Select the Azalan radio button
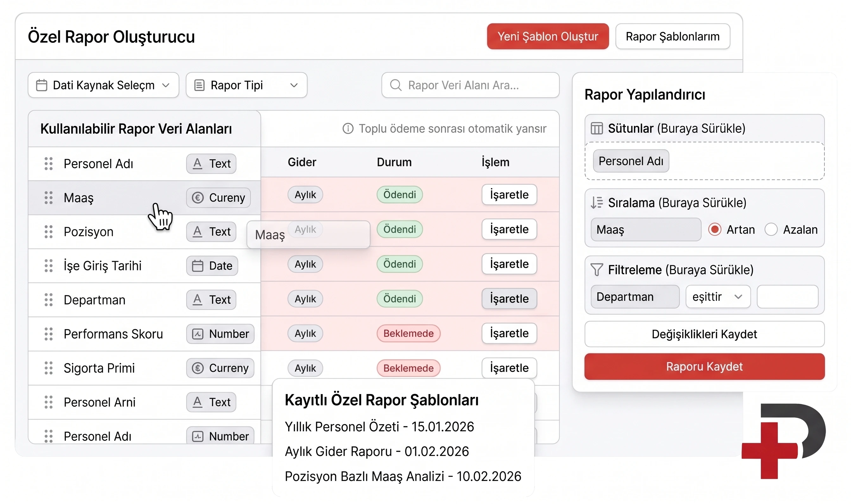The image size is (851, 504). coord(771,230)
